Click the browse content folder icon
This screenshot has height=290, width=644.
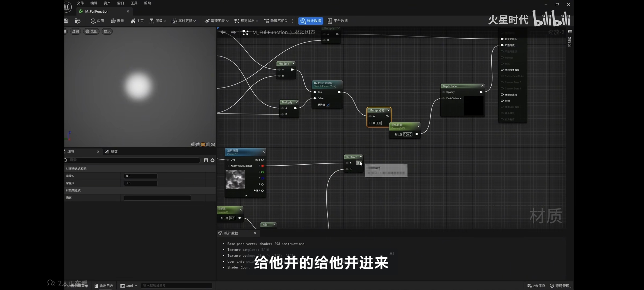pyautogui.click(x=78, y=21)
